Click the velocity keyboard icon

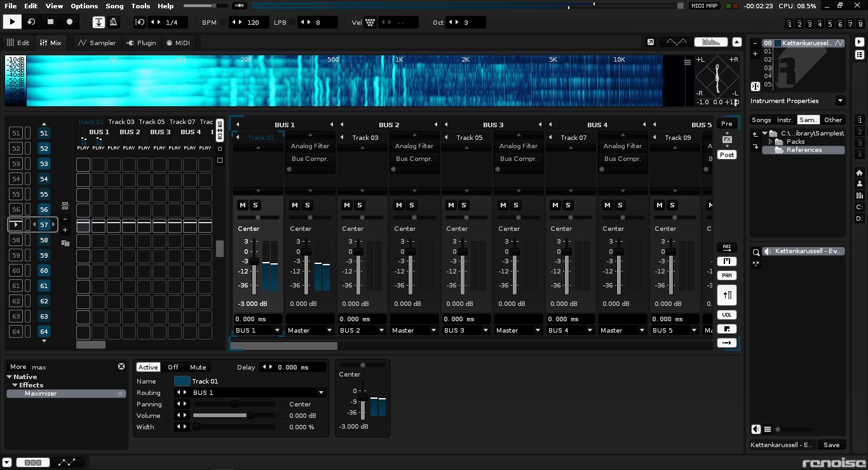370,22
